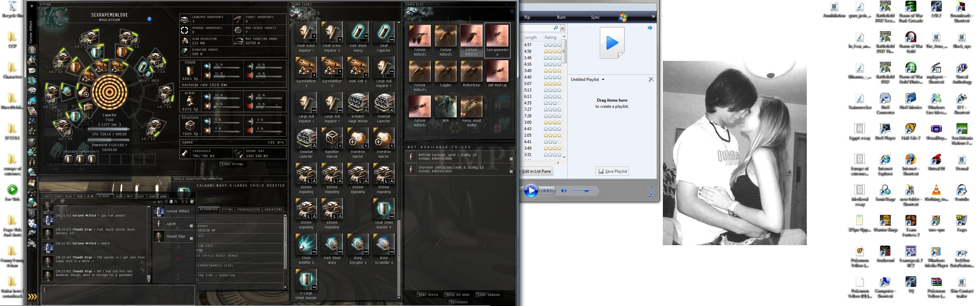
Task: Click the MOVE HQ HERE button
Action: (458, 294)
